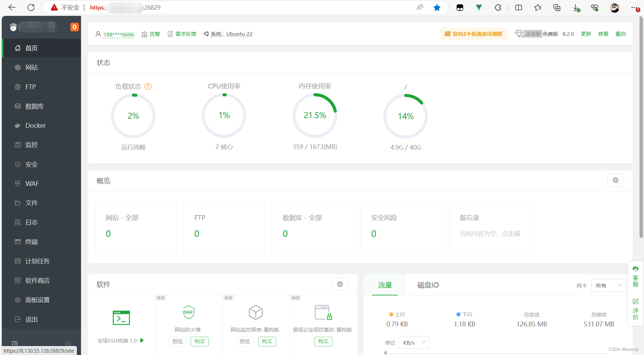Click the 21.5% memory usage gauge
Screen dimensions: 644x355
[315, 115]
